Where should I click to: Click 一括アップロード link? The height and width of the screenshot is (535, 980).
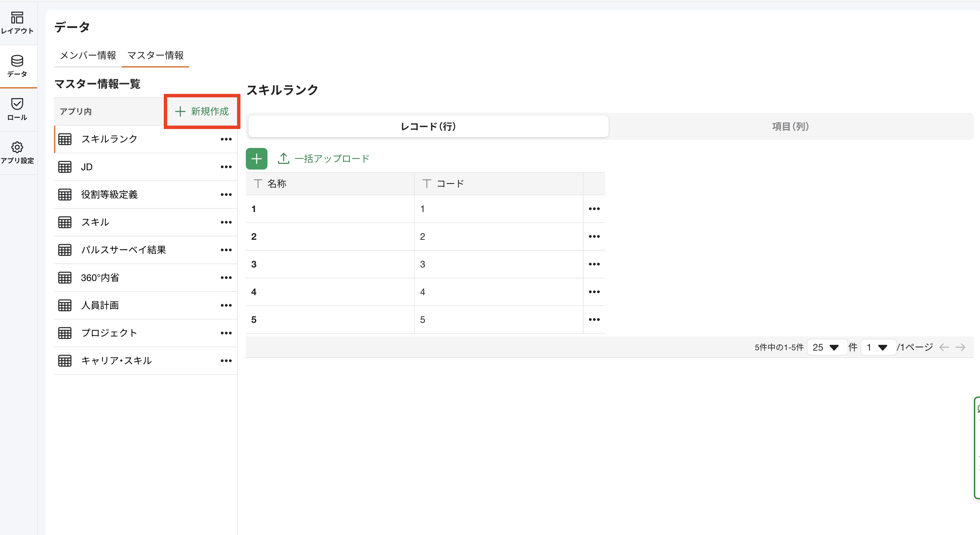pyautogui.click(x=324, y=159)
